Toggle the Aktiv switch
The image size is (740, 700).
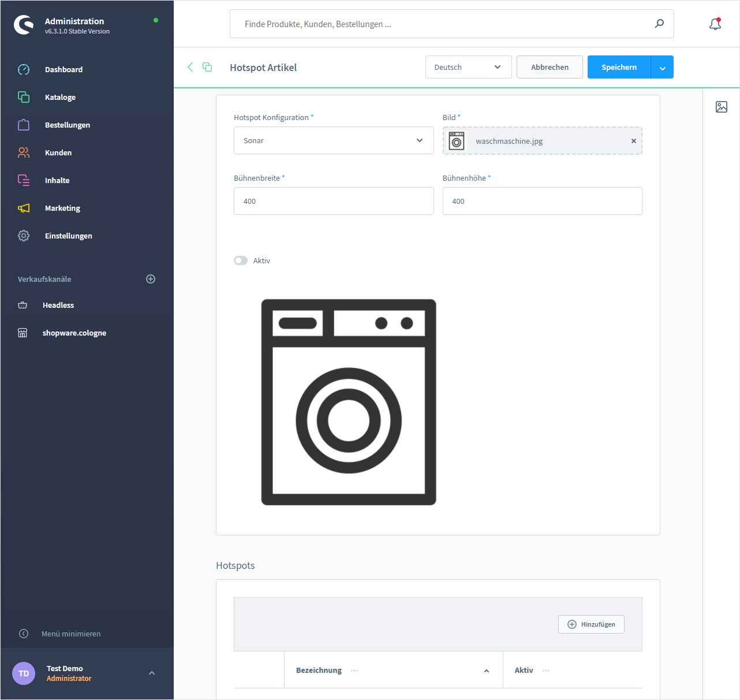[x=241, y=260]
